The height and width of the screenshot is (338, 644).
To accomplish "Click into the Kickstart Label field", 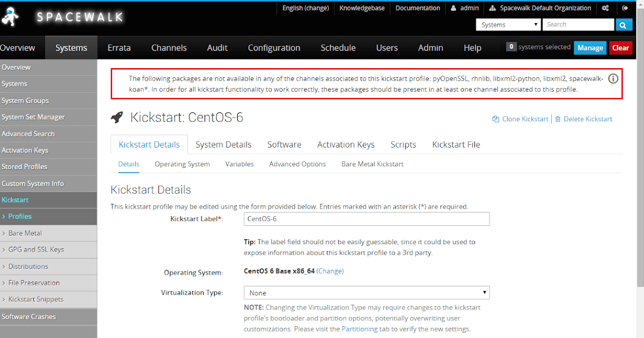I will pos(367,219).
